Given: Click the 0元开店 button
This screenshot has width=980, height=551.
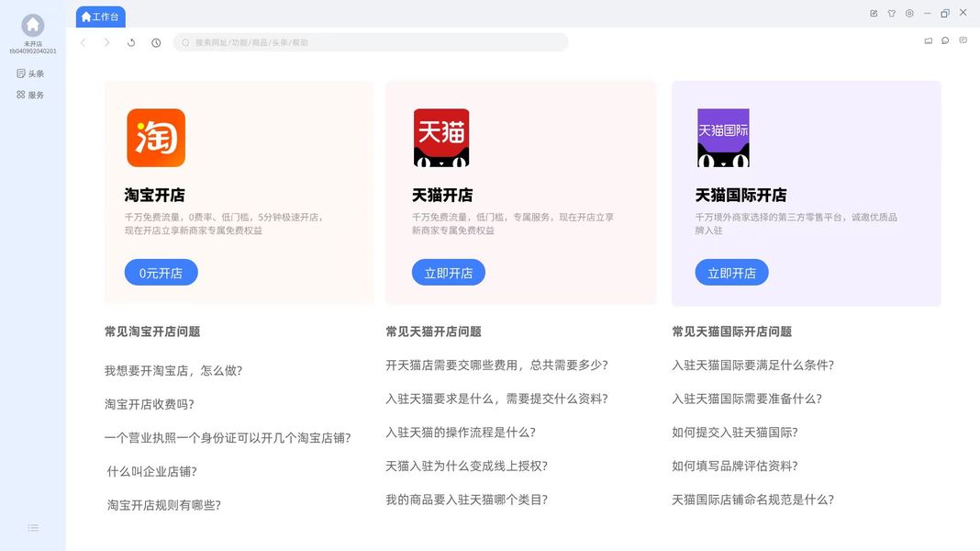Looking at the screenshot, I should 161,273.
